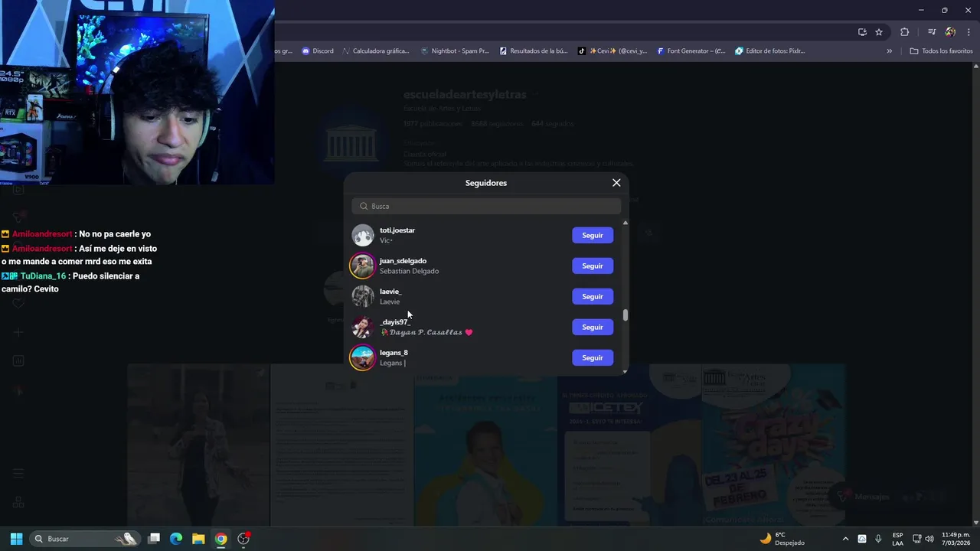Open _dayis97_ avatar

tap(363, 327)
